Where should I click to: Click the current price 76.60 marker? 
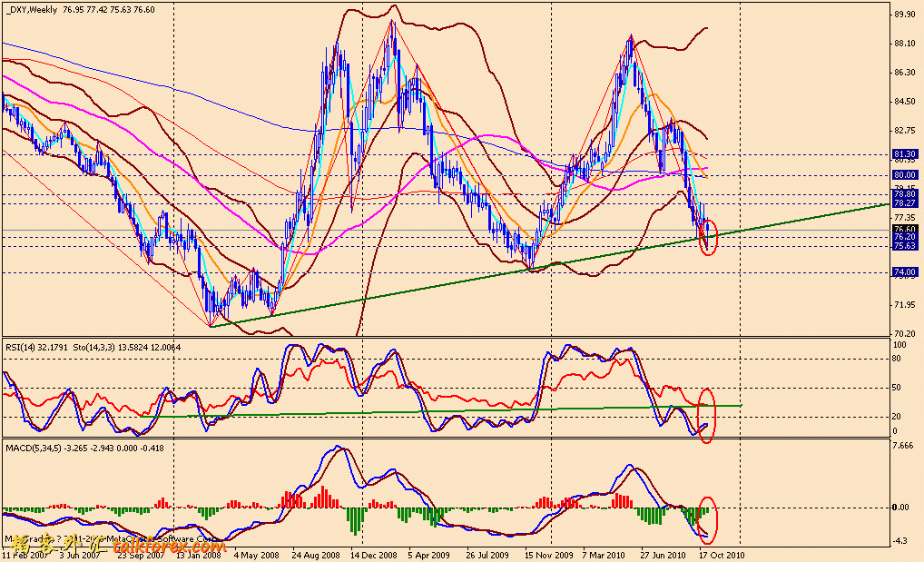tap(904, 230)
